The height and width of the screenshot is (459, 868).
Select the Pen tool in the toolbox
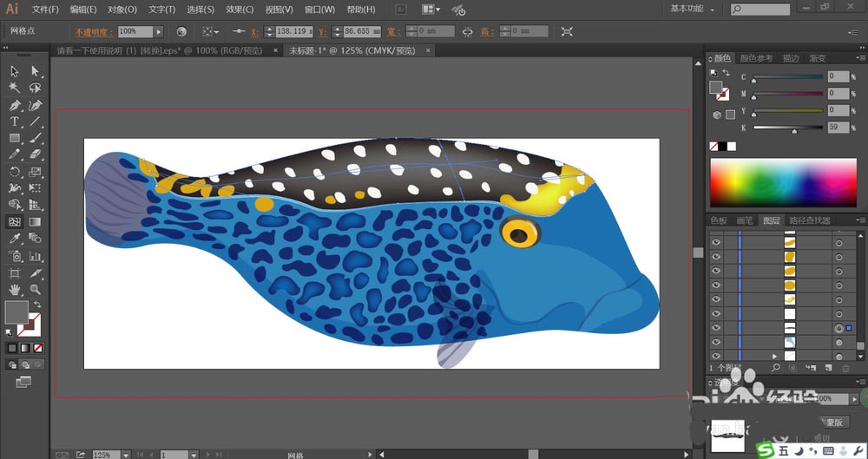[x=15, y=105]
